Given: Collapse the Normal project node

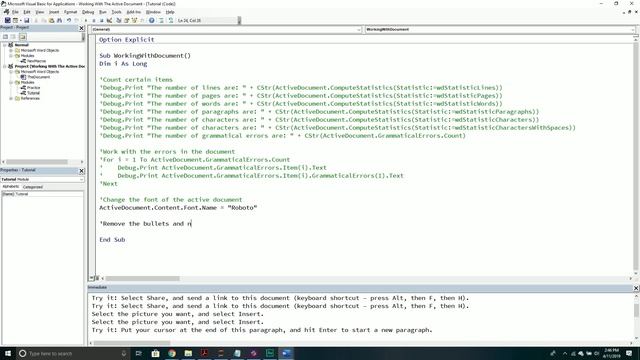Looking at the screenshot, I should pyautogui.click(x=5, y=45).
